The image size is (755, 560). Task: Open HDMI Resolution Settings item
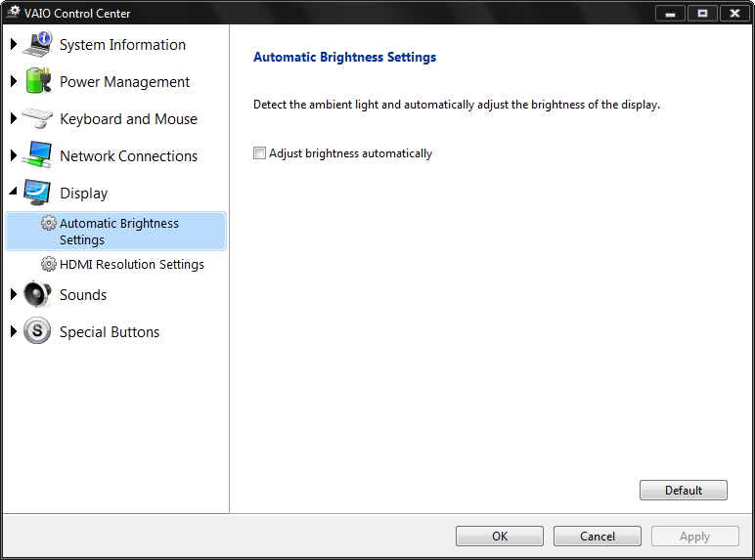coord(131,264)
